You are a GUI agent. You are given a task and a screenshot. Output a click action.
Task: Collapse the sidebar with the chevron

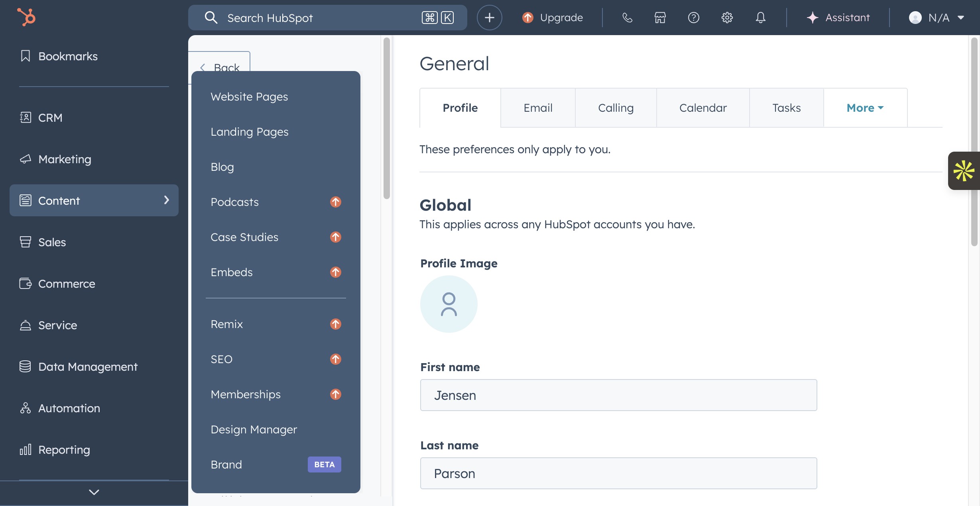coord(94,492)
